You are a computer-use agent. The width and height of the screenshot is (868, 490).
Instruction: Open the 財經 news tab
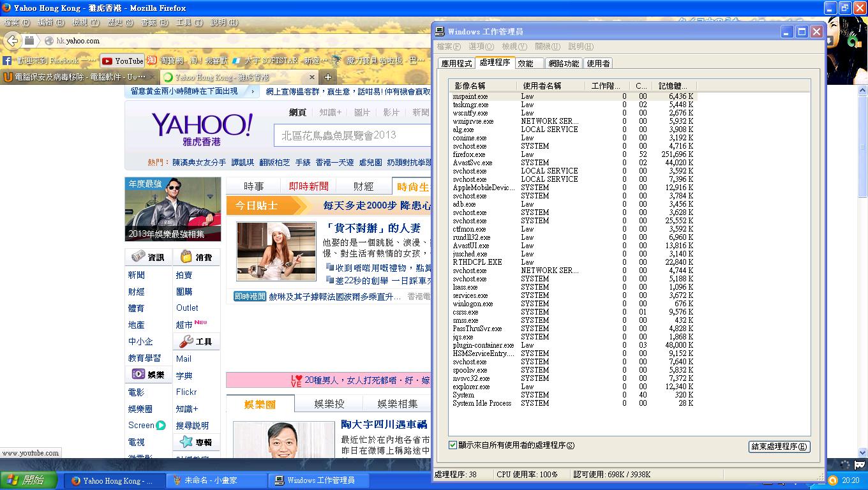pos(364,186)
